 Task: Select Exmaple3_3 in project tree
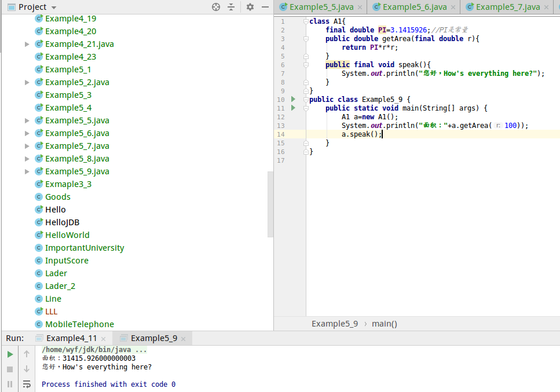pos(68,184)
